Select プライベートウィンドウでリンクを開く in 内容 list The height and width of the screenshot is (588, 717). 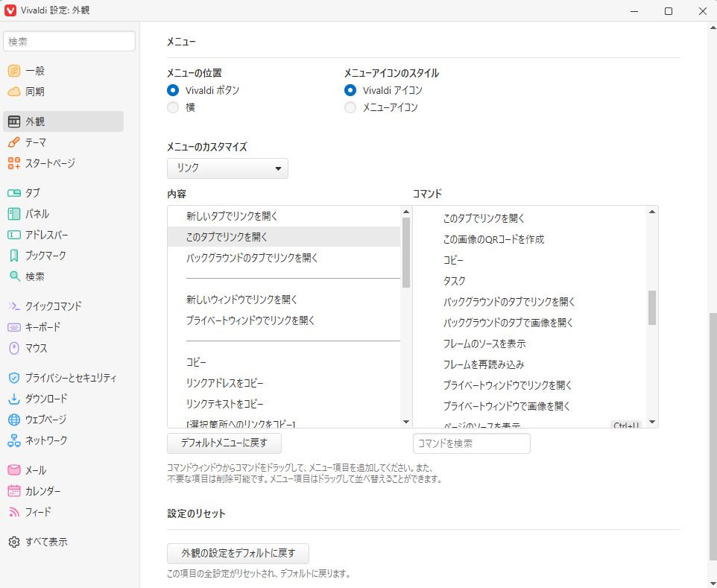[x=285, y=320]
